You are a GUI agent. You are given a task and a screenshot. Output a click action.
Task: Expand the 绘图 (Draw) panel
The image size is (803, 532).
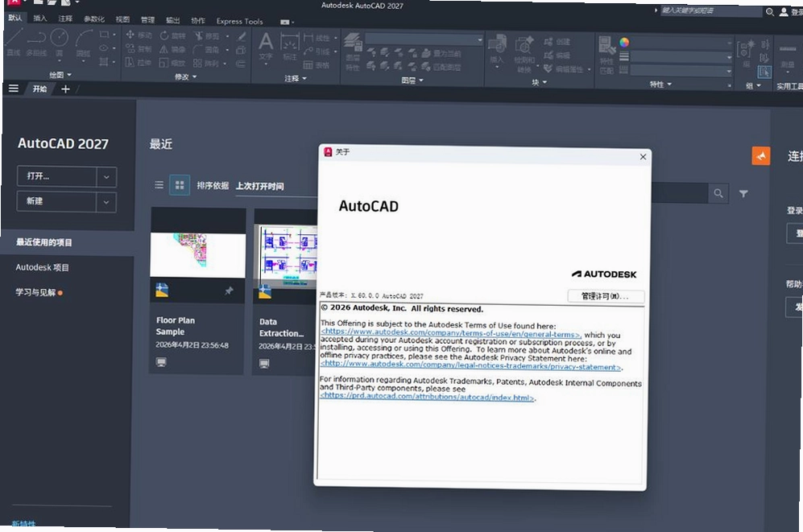tap(60, 75)
